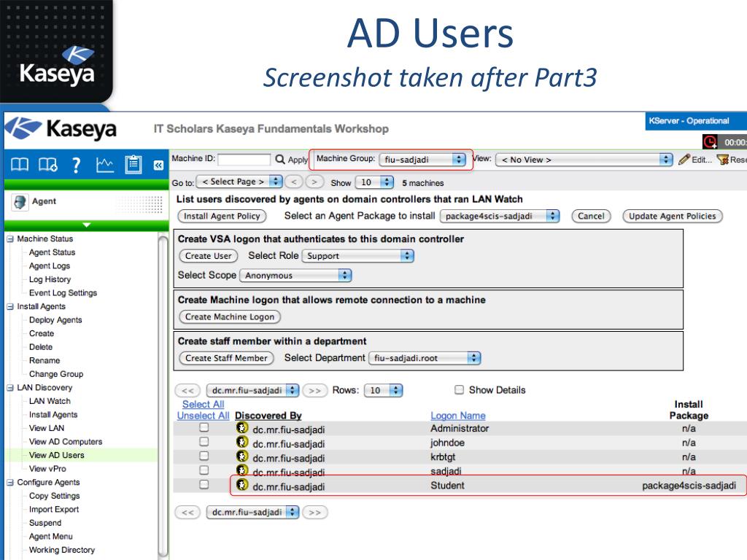The image size is (747, 560).
Task: Select View AD Users in navigation tree
Action: [x=56, y=455]
